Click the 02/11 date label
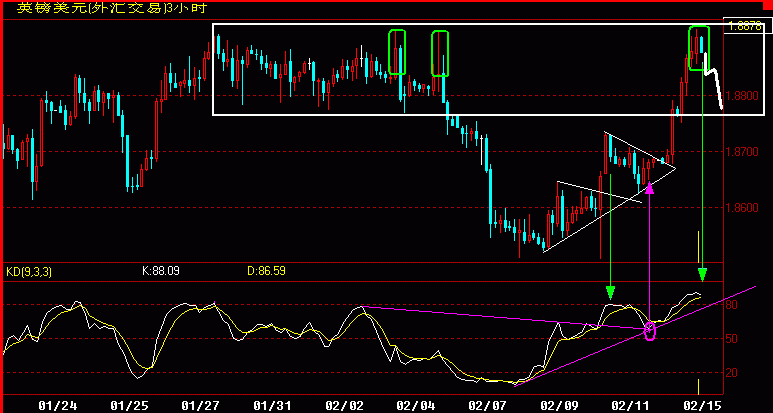Viewport: 773px width, 413px height. coord(631,406)
